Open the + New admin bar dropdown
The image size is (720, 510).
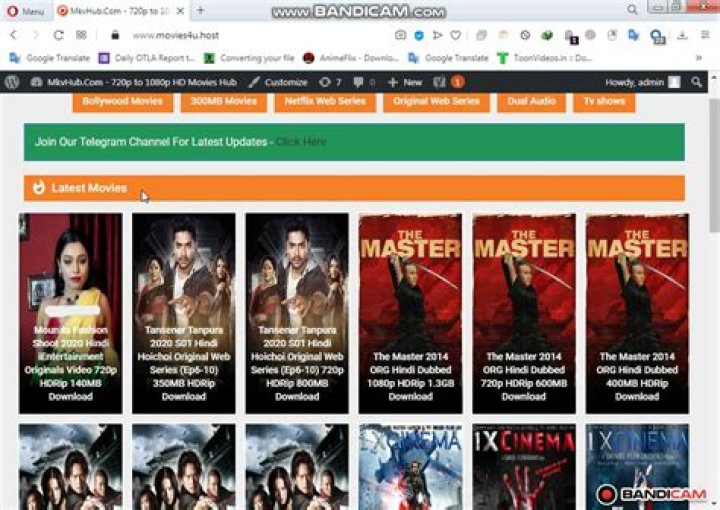pyautogui.click(x=405, y=82)
